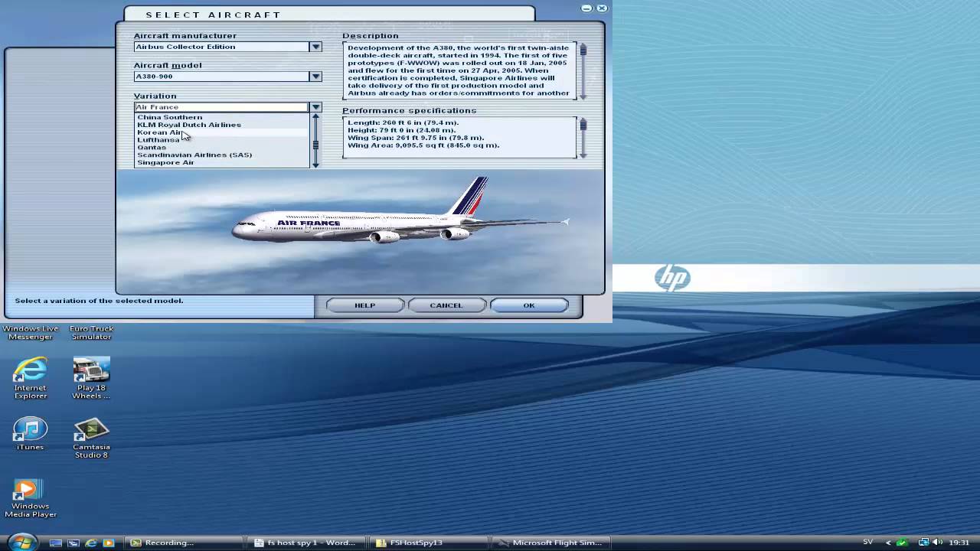Click the Air France variation field
The width and height of the screenshot is (980, 551).
pyautogui.click(x=221, y=107)
